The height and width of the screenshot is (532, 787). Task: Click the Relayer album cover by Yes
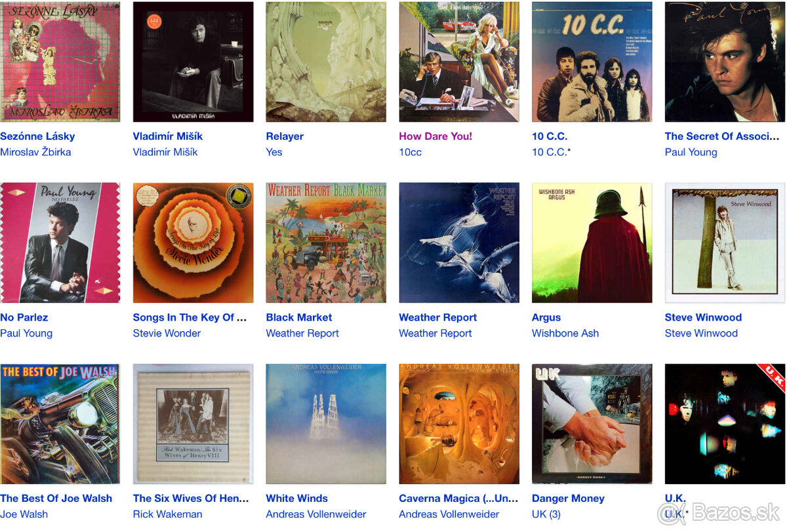(326, 62)
